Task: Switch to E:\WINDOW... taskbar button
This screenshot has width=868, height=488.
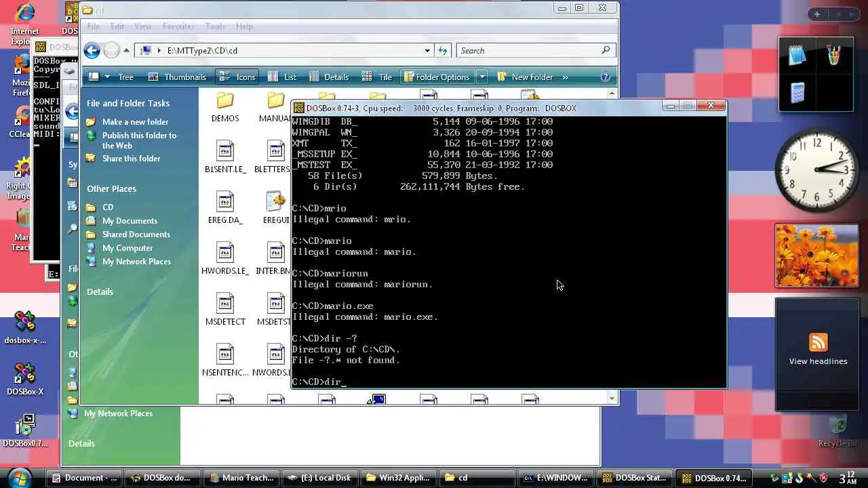Action: pos(556,478)
